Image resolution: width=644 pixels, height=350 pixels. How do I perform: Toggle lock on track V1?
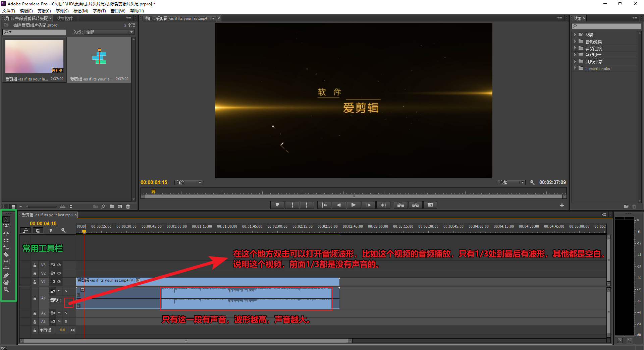(x=35, y=282)
